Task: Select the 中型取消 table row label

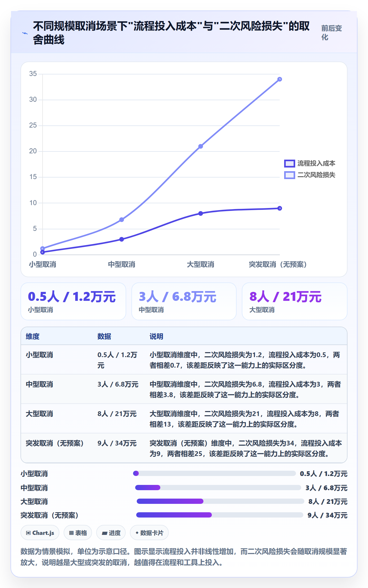Action: point(39,384)
